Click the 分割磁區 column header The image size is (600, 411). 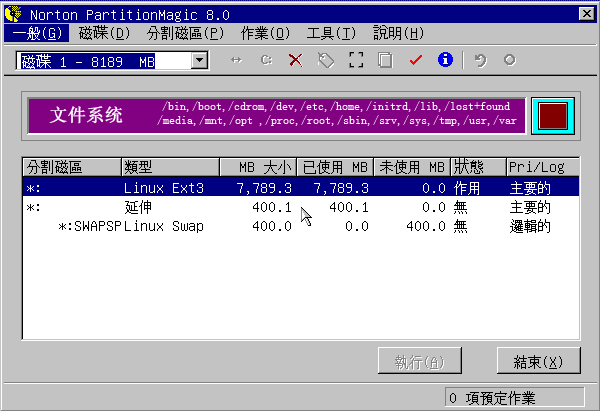72,167
